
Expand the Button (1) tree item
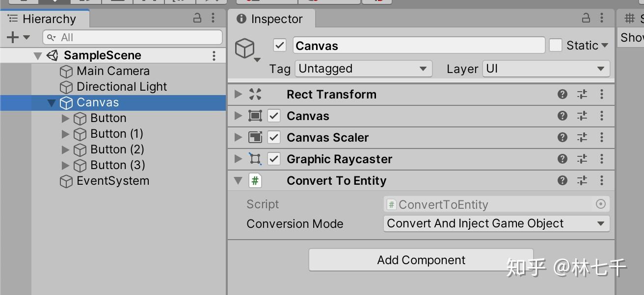point(65,133)
